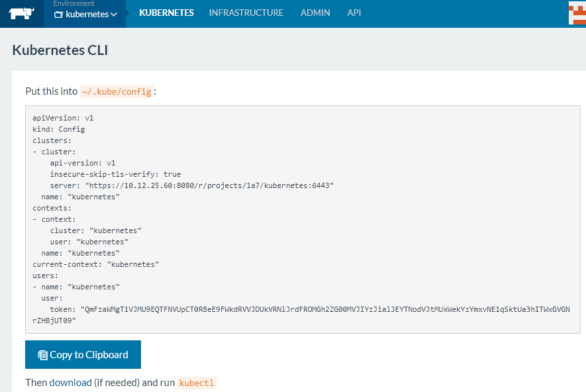Open the INFRASTRUCTURE menu
Viewport: 586px width, 392px height.
246,13
